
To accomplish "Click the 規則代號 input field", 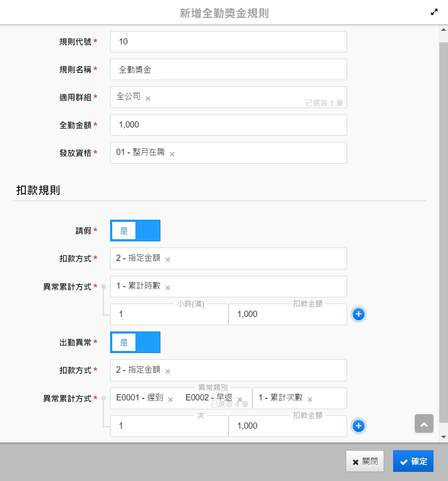I will [228, 42].
